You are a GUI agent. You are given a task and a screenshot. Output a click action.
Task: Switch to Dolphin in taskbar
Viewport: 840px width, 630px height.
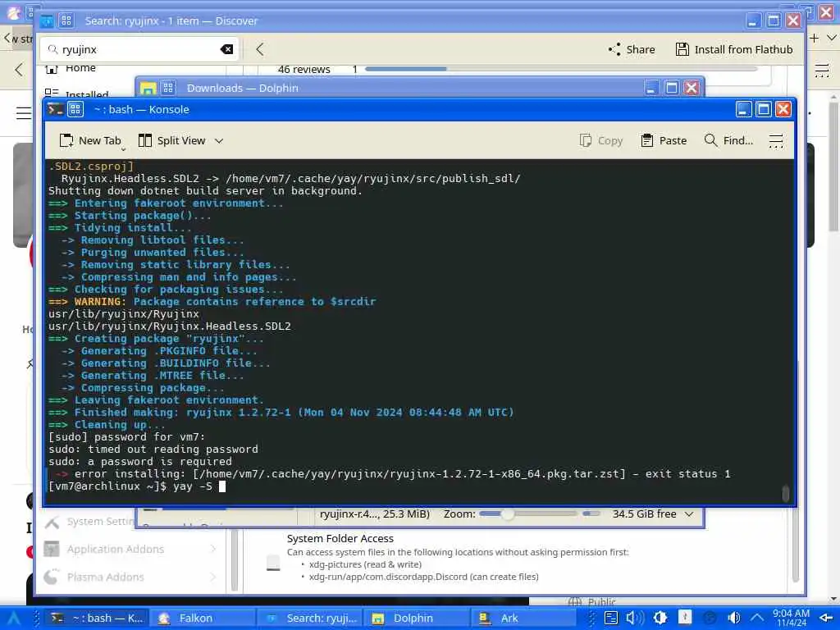[x=417, y=619]
